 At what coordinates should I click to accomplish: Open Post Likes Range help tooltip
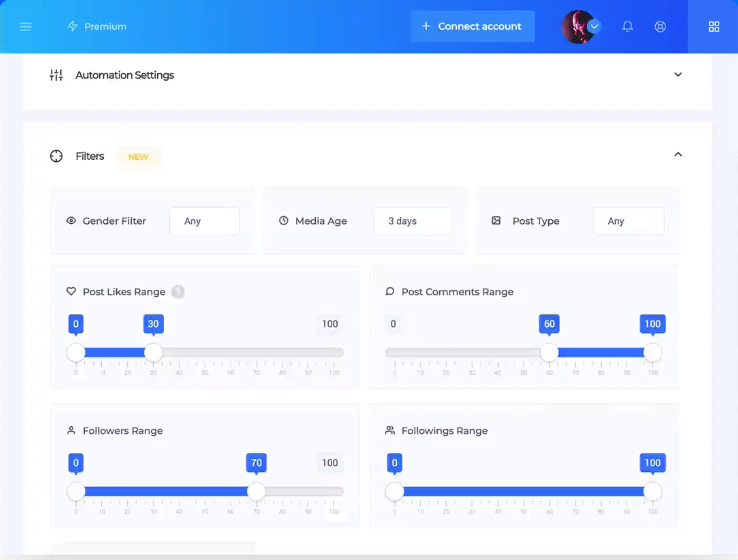(x=178, y=292)
